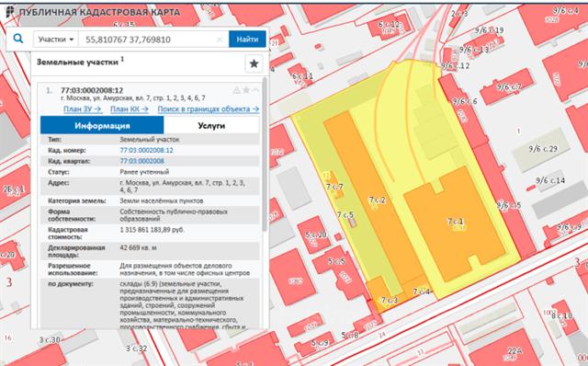Open the План КК link
Screen dimensions: 588x366
tap(130, 109)
